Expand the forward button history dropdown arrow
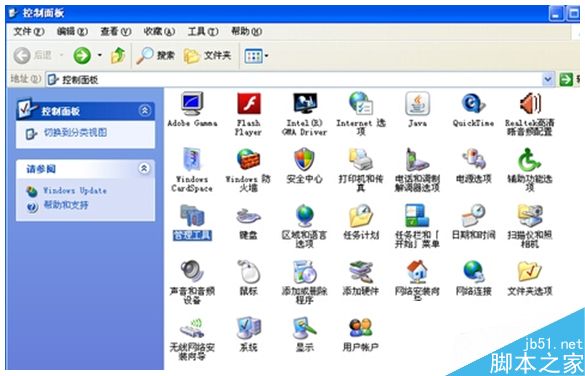 click(x=100, y=56)
